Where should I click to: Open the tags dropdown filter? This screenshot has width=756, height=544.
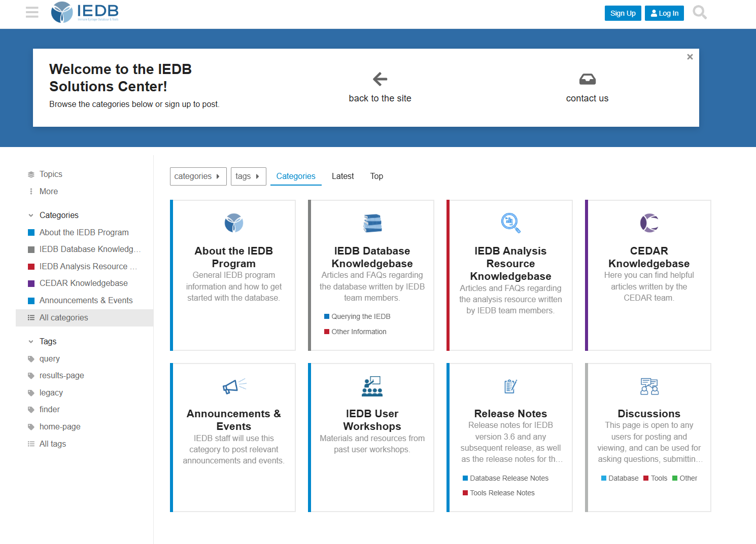[248, 176]
